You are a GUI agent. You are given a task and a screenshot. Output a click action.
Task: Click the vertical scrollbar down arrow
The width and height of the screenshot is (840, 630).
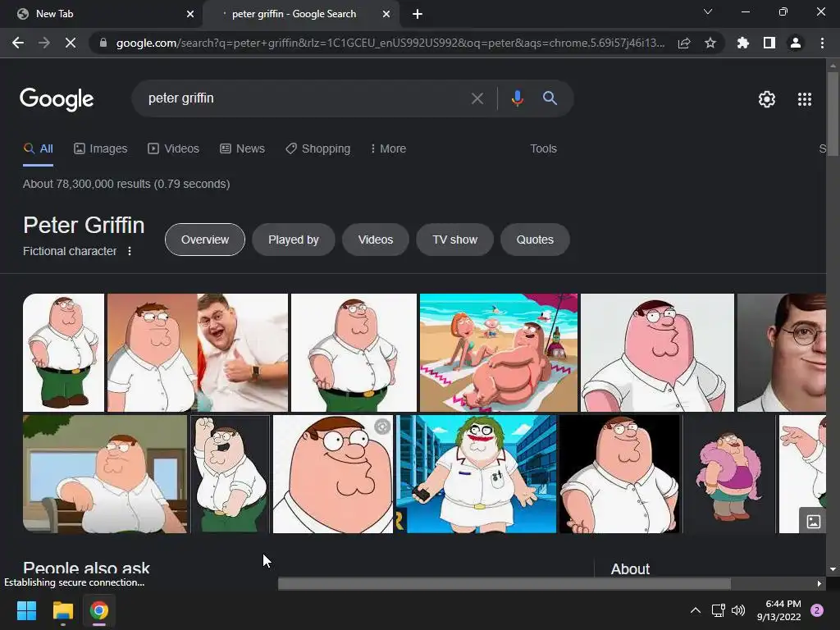click(833, 569)
